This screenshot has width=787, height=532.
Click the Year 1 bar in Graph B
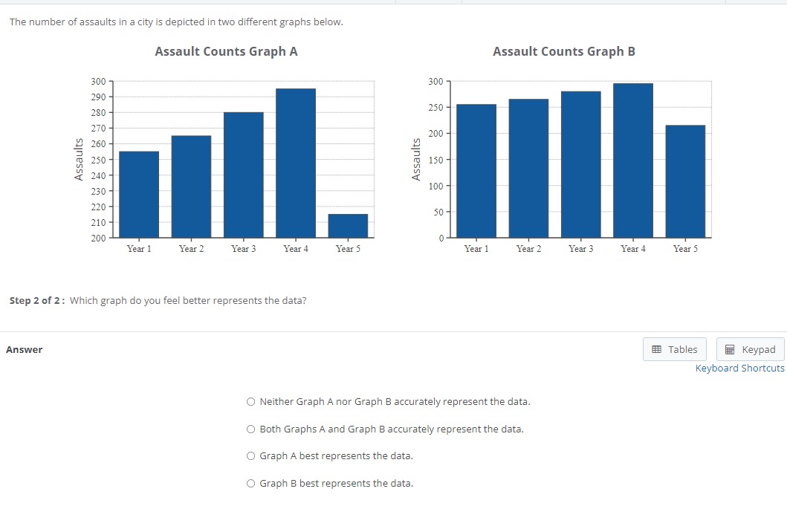pyautogui.click(x=476, y=171)
